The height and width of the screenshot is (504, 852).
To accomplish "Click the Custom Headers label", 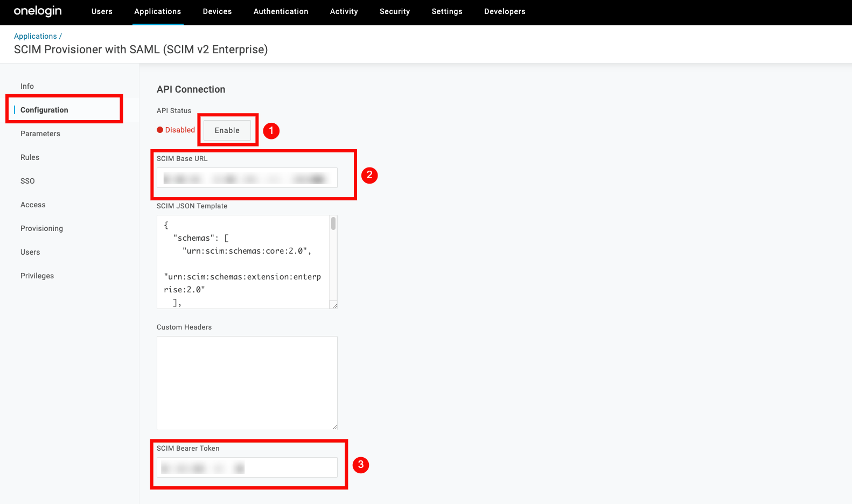I will tap(184, 327).
